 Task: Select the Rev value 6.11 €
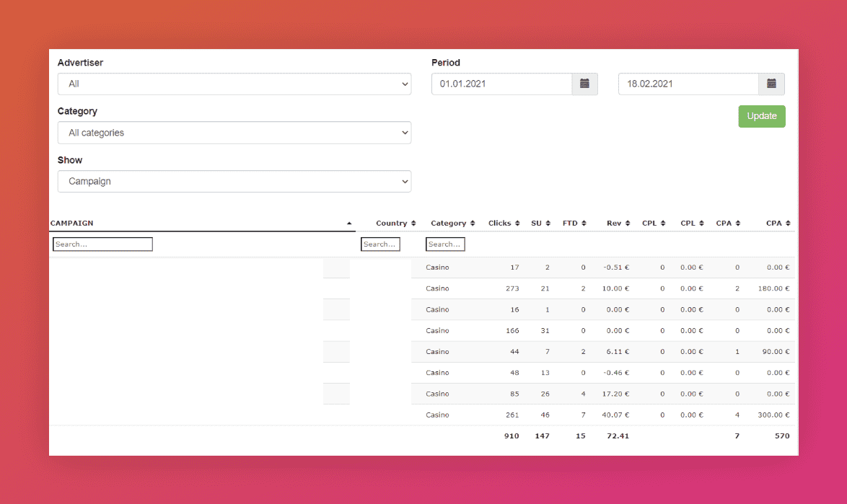pyautogui.click(x=618, y=352)
